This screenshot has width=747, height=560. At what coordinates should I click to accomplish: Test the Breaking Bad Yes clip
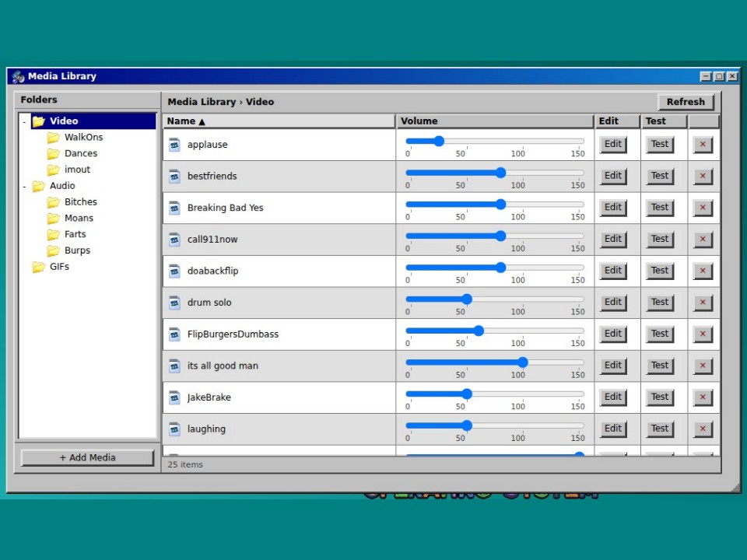coord(660,207)
